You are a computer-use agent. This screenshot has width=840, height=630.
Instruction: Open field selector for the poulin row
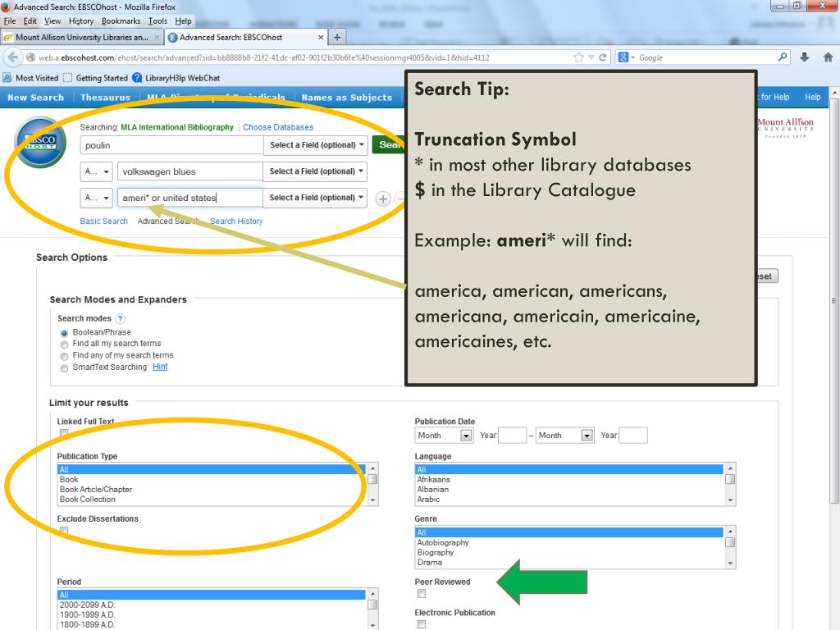coord(316,145)
